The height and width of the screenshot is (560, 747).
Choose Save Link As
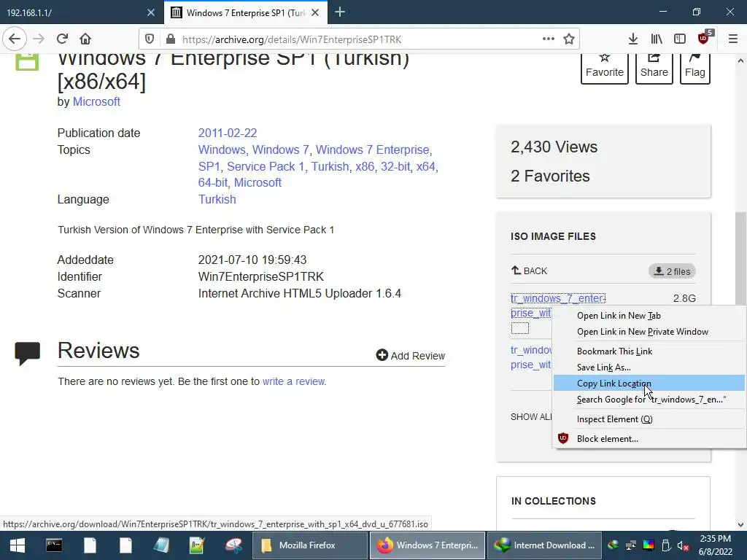[649, 367]
